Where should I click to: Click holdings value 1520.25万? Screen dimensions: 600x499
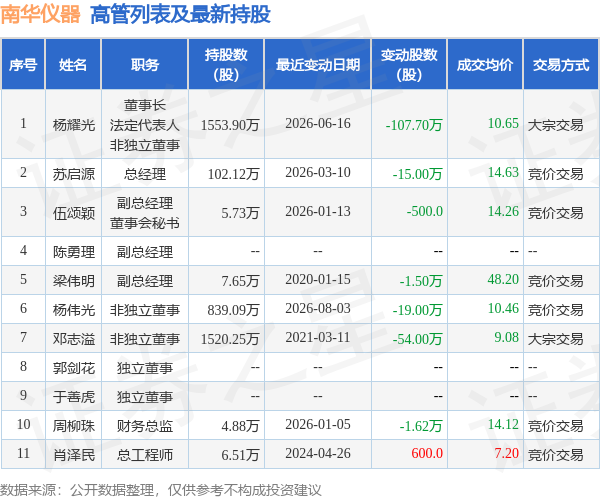point(230,339)
